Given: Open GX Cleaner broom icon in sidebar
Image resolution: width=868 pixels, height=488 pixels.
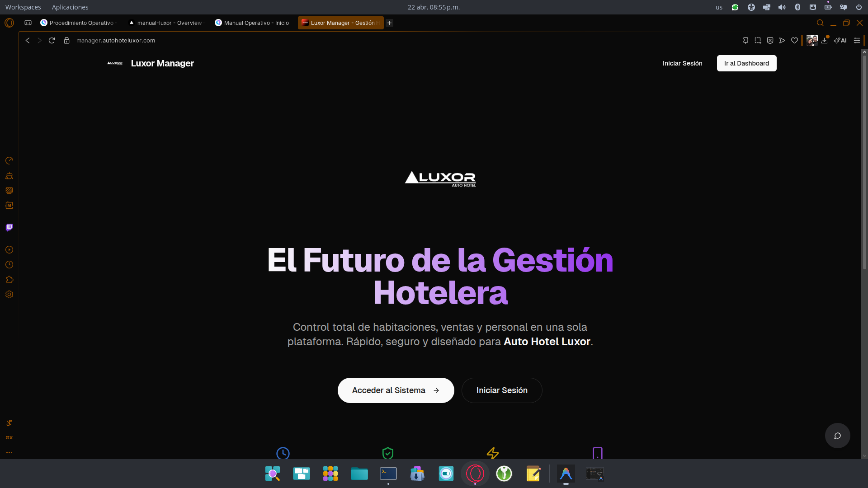Looking at the screenshot, I should click(x=9, y=176).
